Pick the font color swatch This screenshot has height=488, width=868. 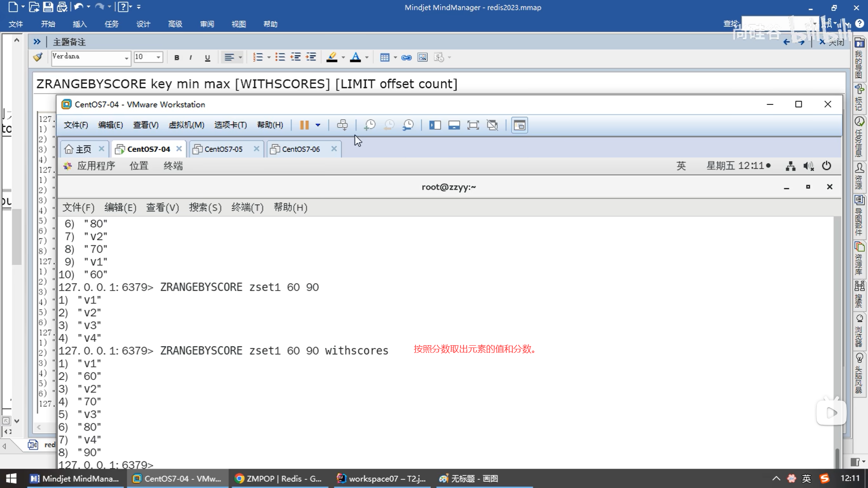click(355, 57)
